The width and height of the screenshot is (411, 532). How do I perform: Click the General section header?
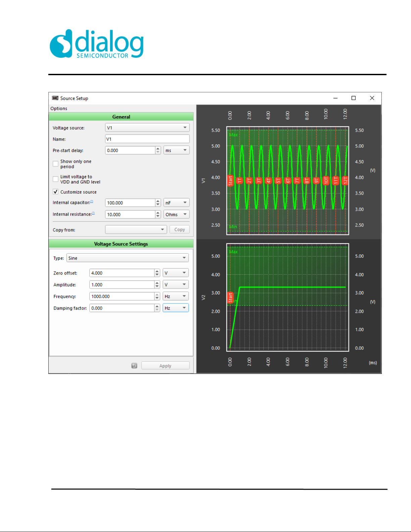(121, 116)
